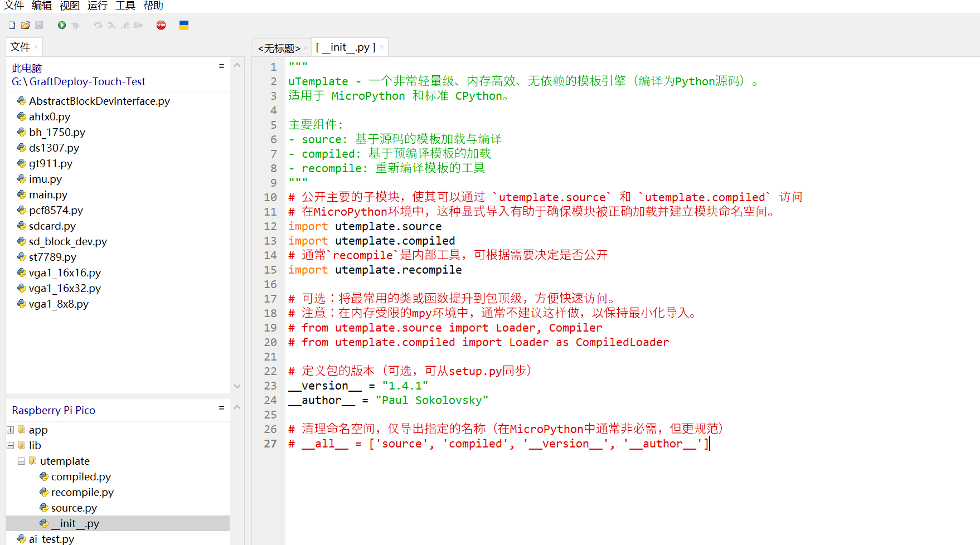Screen dimensions: 980x545
Task: Click the Step into icon
Action: 111,25
